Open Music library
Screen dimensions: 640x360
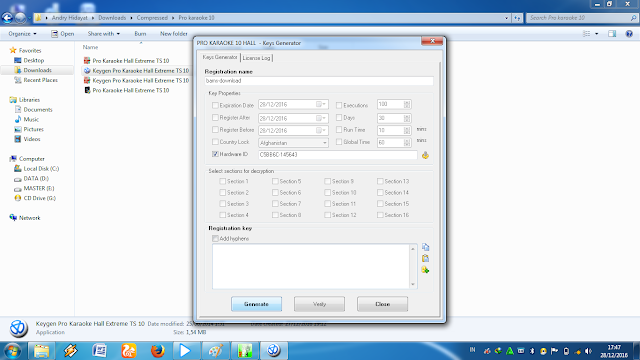(x=27, y=119)
